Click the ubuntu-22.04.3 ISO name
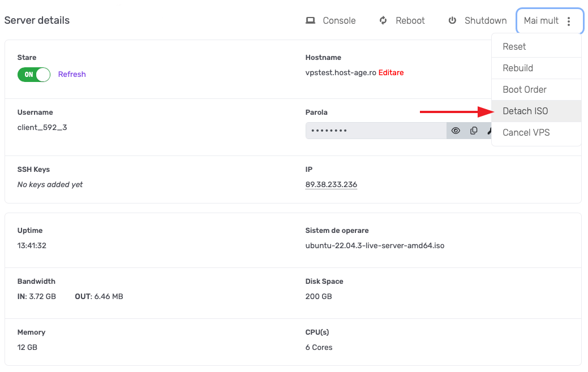The image size is (588, 372). tap(375, 245)
